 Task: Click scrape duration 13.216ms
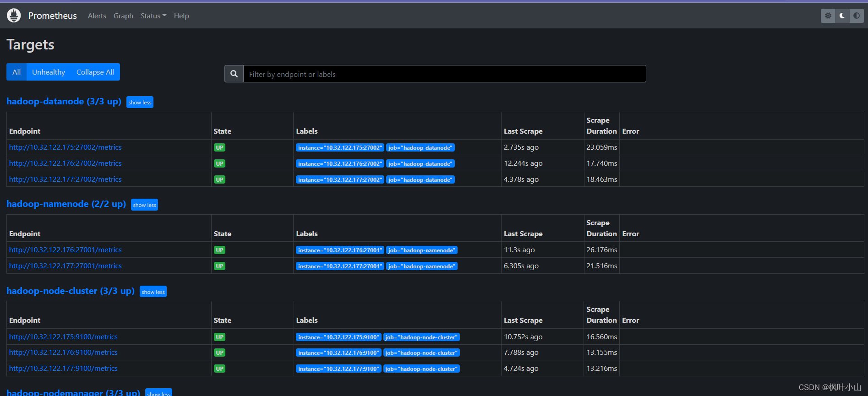602,369
